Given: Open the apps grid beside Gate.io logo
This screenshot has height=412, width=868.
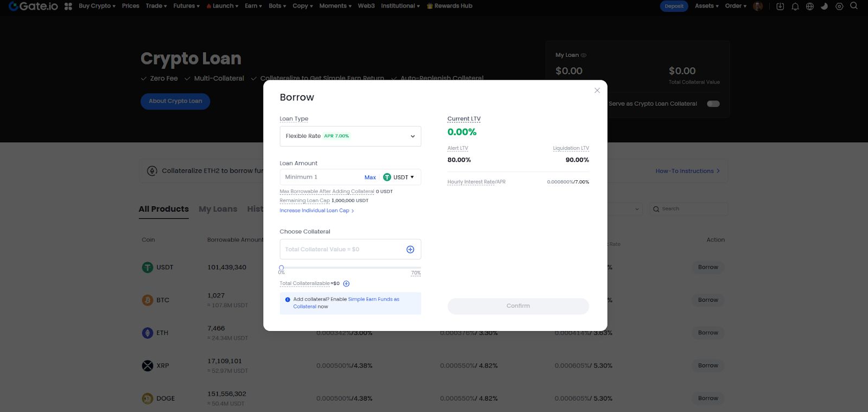Looking at the screenshot, I should [x=68, y=7].
